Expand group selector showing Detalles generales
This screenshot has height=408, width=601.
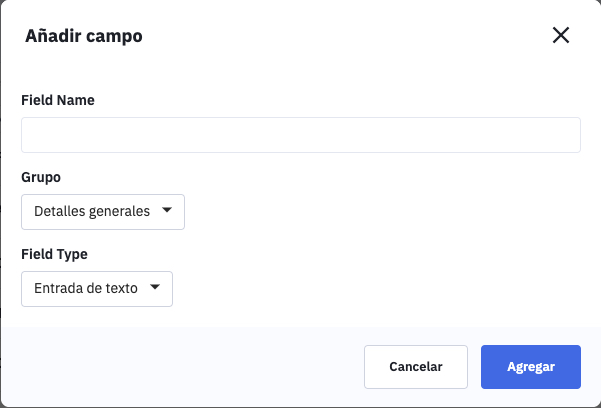103,212
